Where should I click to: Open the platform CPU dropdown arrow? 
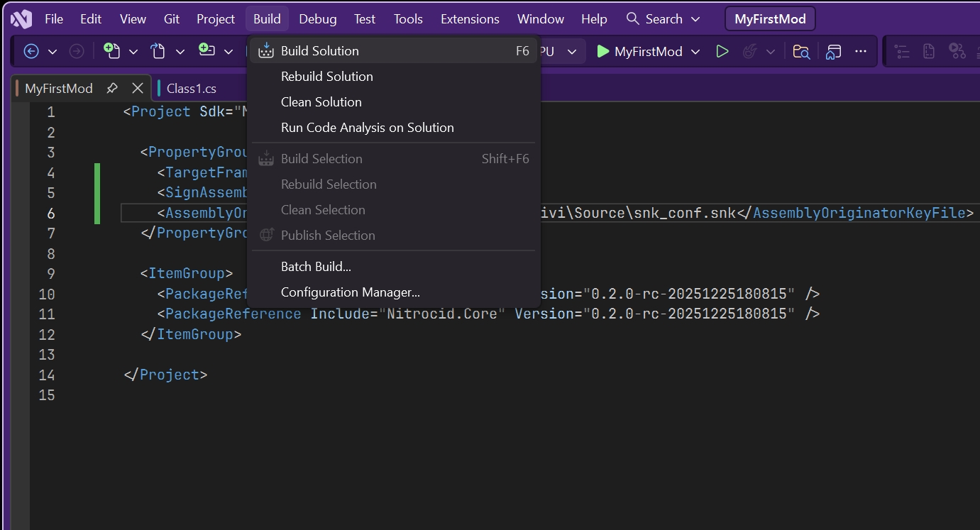click(x=572, y=51)
